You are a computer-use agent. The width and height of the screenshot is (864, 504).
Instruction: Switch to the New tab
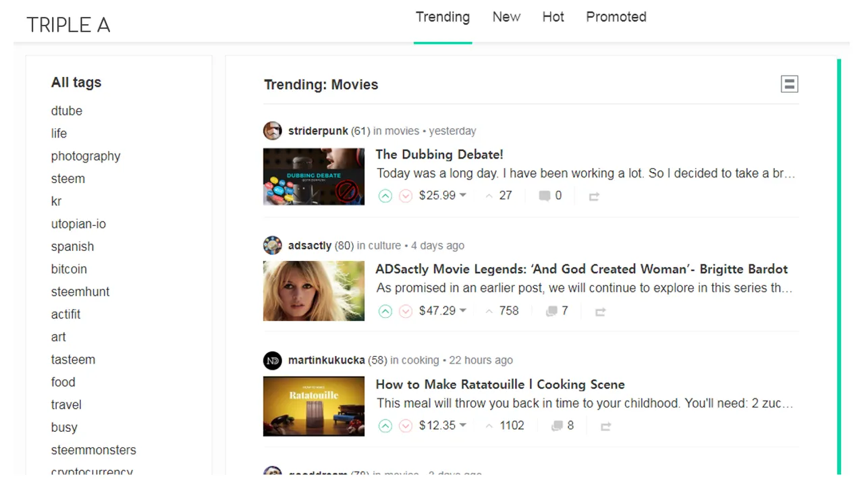(x=506, y=17)
